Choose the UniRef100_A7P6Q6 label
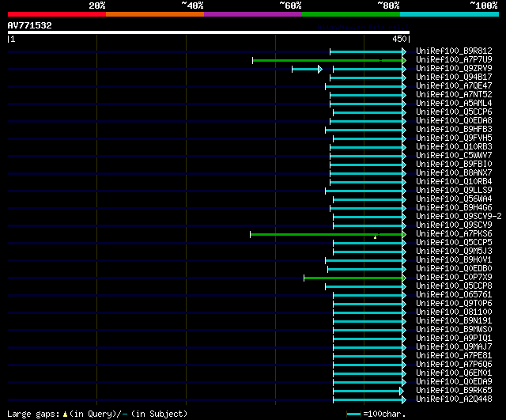 454,365
